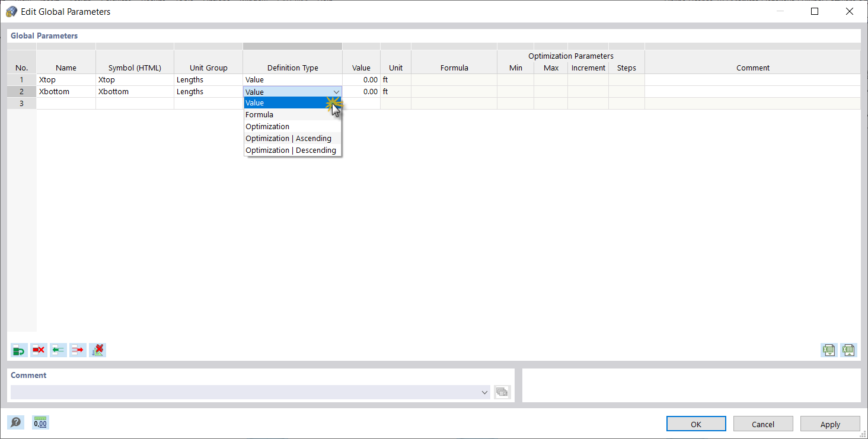
Task: Open units and decimal places settings
Action: coord(40,422)
